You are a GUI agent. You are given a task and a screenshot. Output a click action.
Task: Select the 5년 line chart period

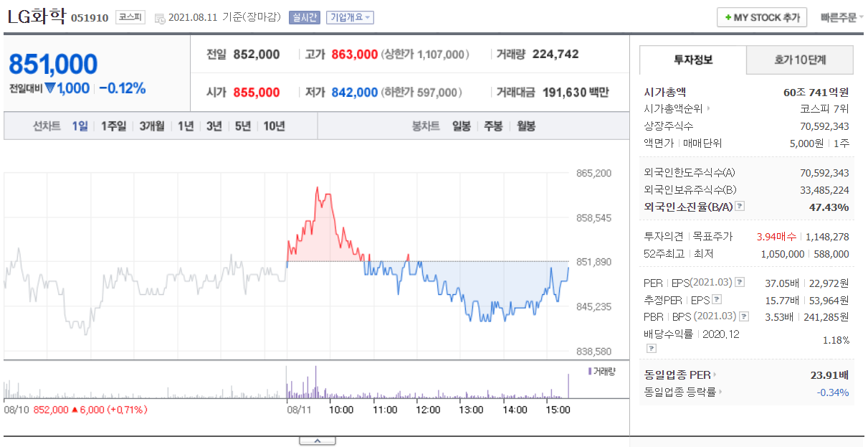[x=242, y=126]
